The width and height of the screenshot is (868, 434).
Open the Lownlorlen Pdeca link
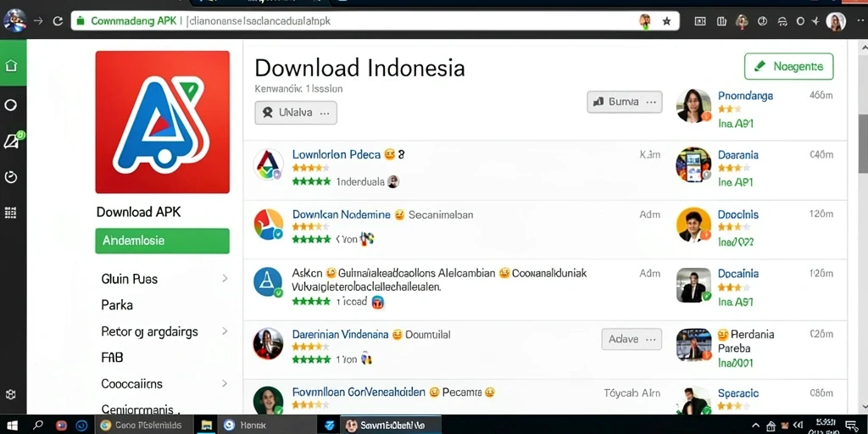[336, 154]
